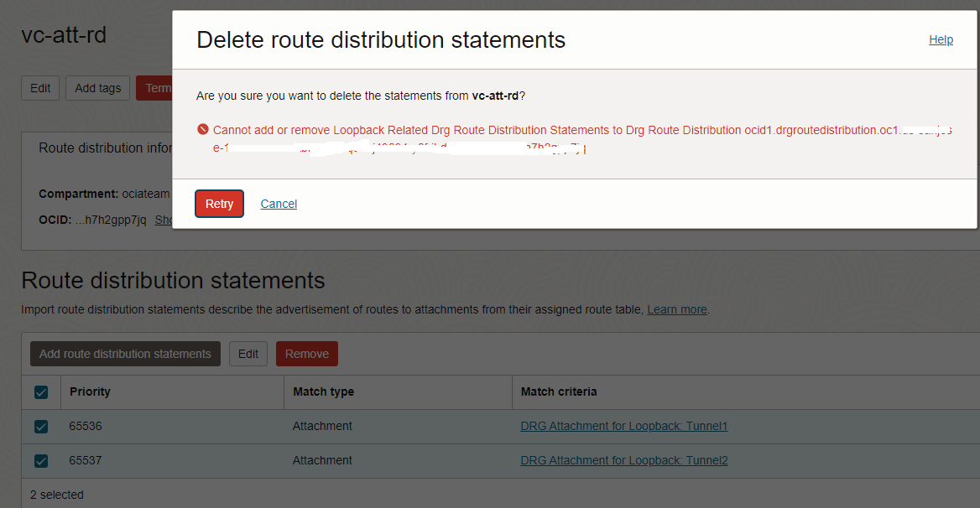Click the Remove statements button

click(306, 354)
